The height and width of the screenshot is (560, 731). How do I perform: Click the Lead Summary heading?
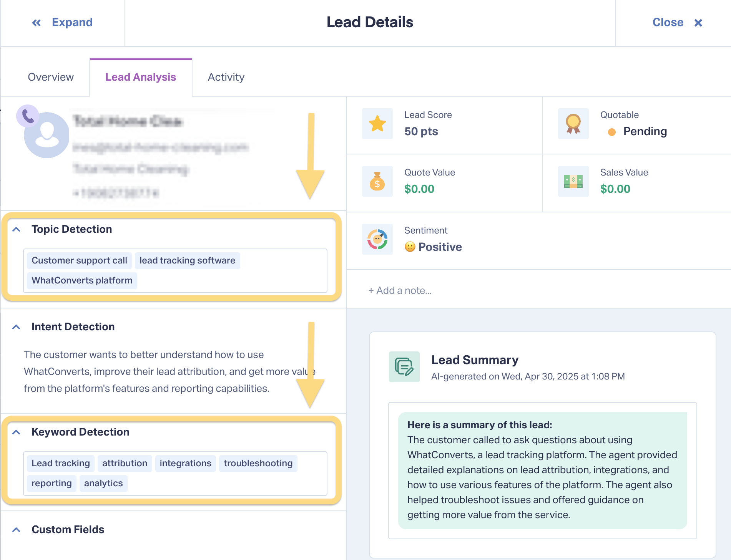click(475, 360)
